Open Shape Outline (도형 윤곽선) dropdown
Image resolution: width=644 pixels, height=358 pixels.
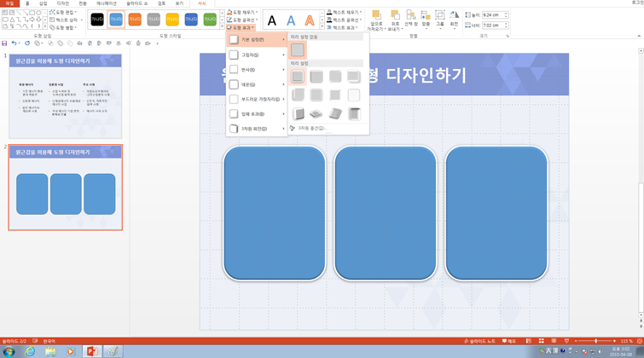click(242, 20)
